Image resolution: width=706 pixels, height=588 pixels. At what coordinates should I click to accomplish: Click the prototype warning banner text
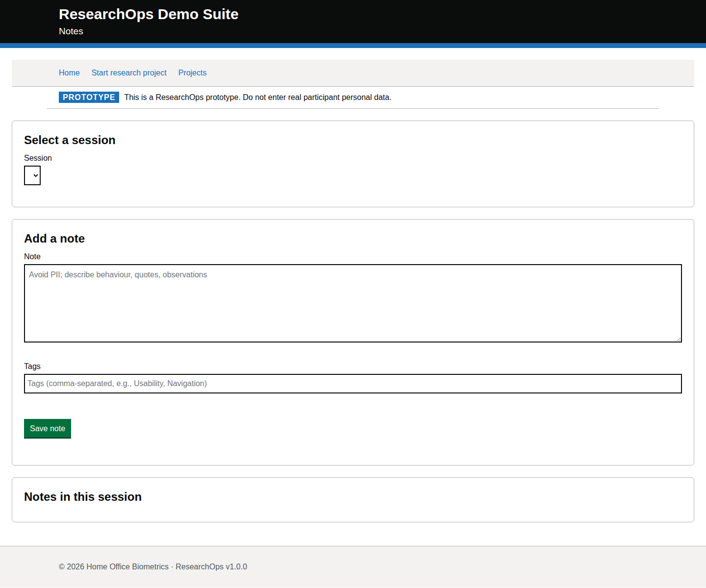point(257,97)
